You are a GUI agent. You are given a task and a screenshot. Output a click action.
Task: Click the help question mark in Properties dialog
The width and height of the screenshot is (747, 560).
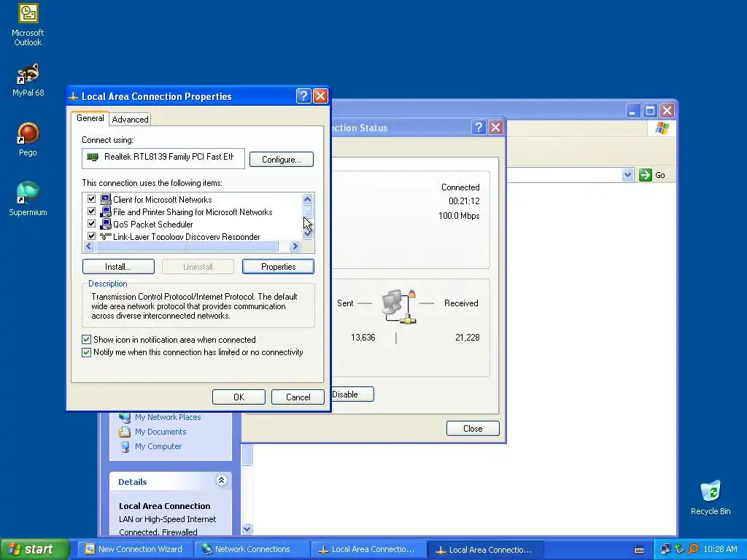point(303,96)
